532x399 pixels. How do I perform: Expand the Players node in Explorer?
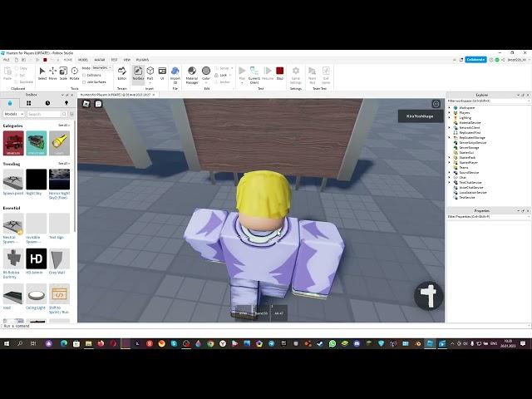[449, 113]
